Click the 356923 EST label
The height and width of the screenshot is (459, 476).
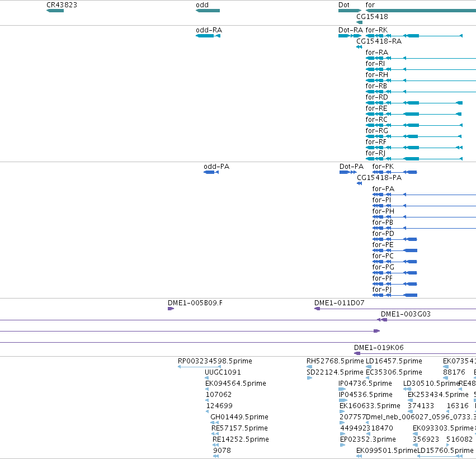(426, 439)
